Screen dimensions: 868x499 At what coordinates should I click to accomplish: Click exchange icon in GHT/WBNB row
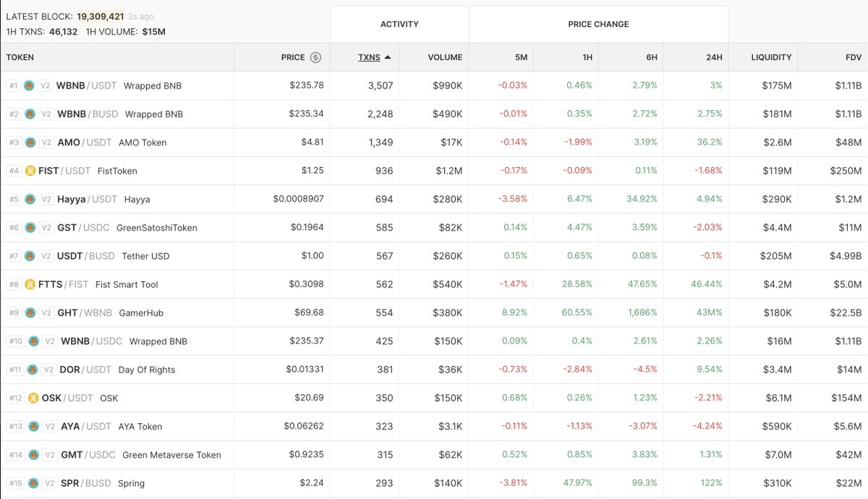(x=30, y=312)
